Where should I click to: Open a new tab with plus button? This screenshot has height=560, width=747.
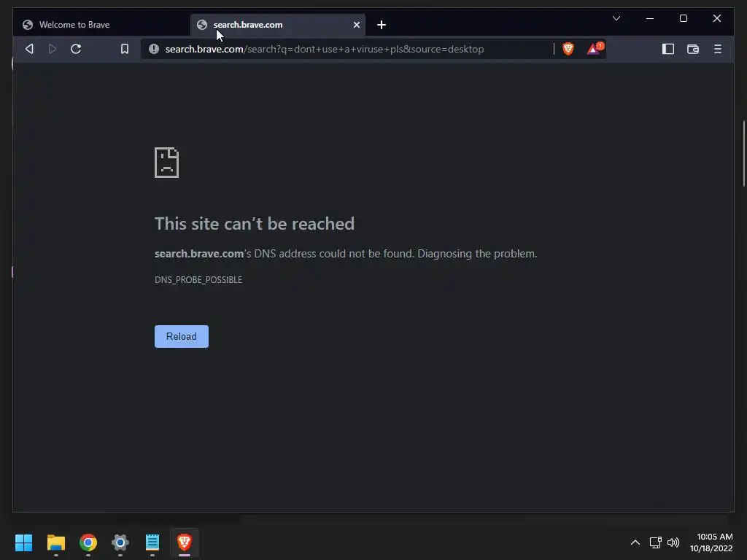[x=381, y=25]
